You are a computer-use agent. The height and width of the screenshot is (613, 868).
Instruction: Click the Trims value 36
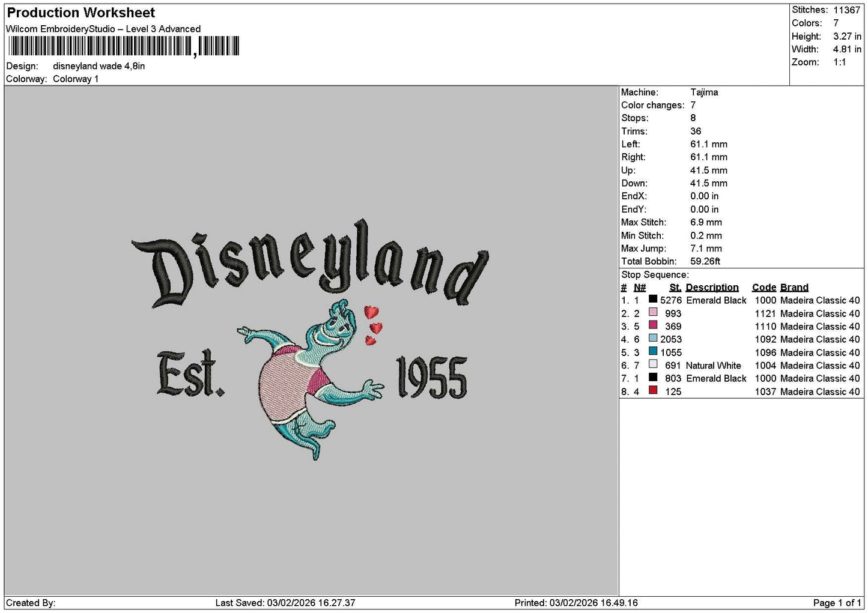(696, 131)
